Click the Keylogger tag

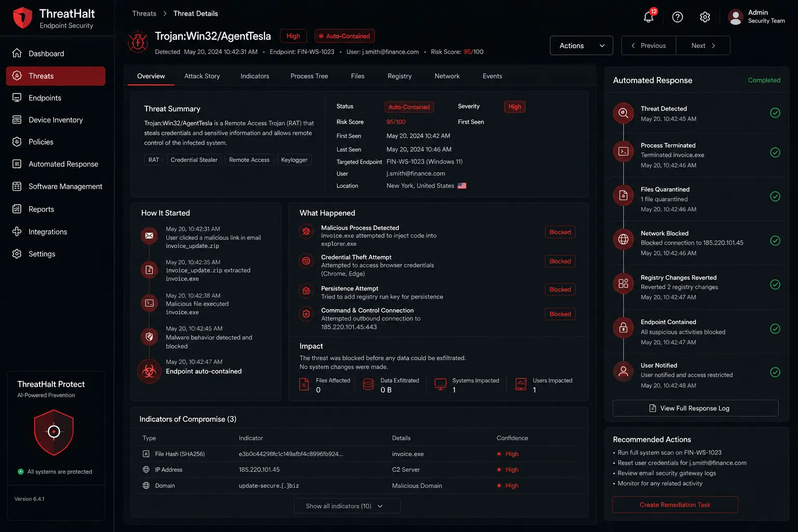(x=294, y=159)
